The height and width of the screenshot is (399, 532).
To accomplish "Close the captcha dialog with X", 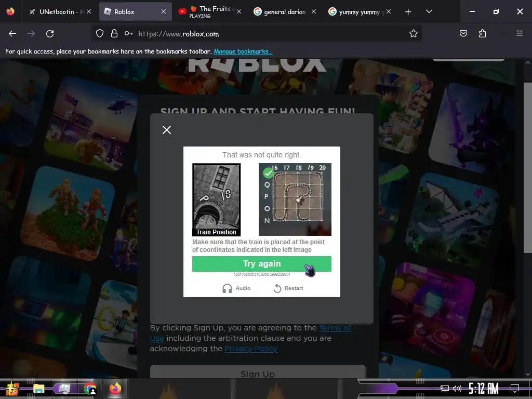I will click(x=167, y=130).
